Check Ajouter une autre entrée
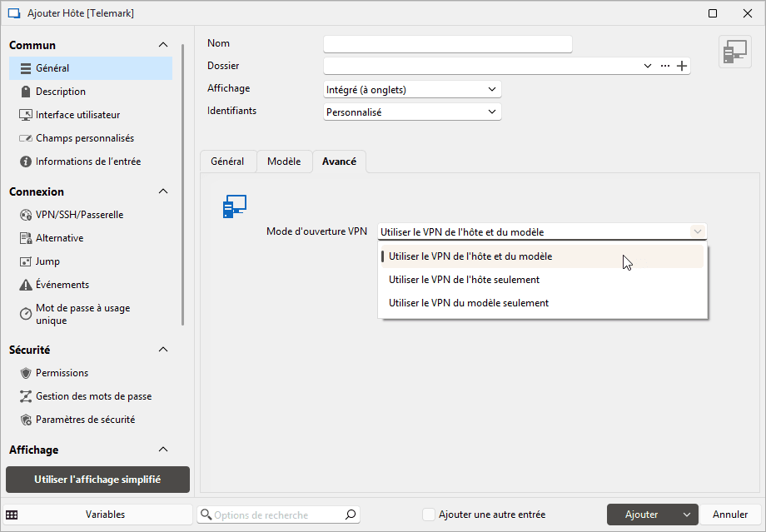Image resolution: width=766 pixels, height=532 pixels. point(429,515)
